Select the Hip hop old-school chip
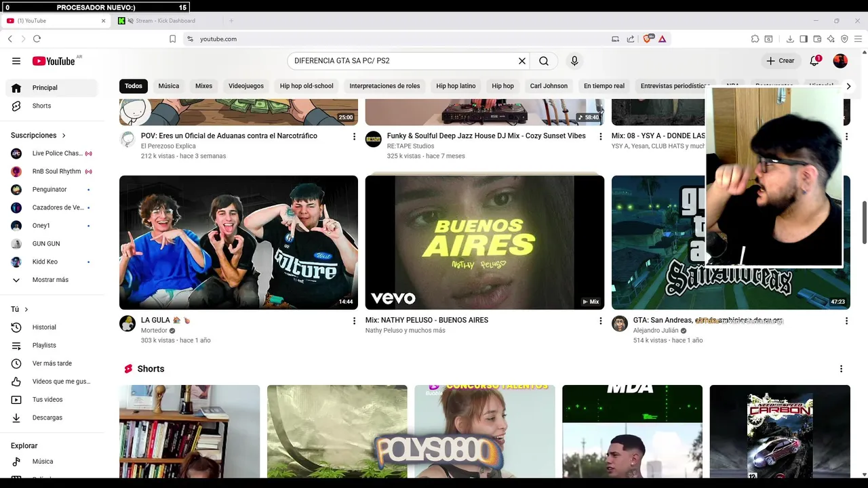 tap(307, 86)
